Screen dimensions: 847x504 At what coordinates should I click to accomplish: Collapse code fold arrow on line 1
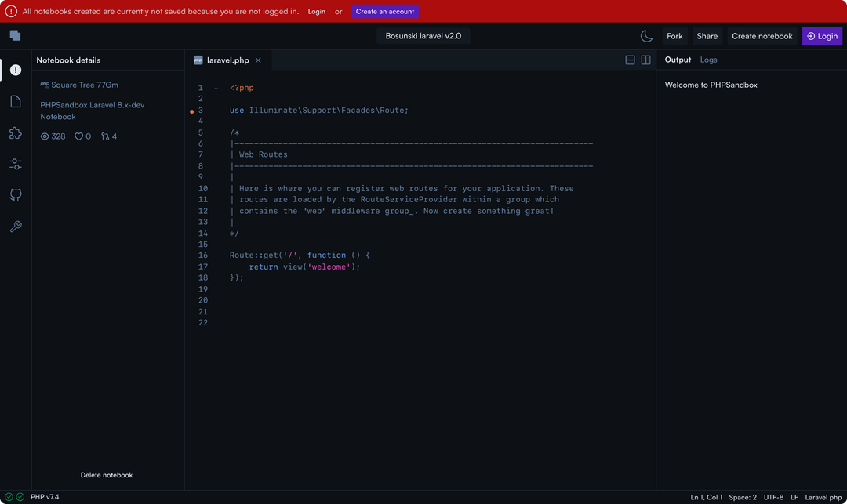pos(216,89)
